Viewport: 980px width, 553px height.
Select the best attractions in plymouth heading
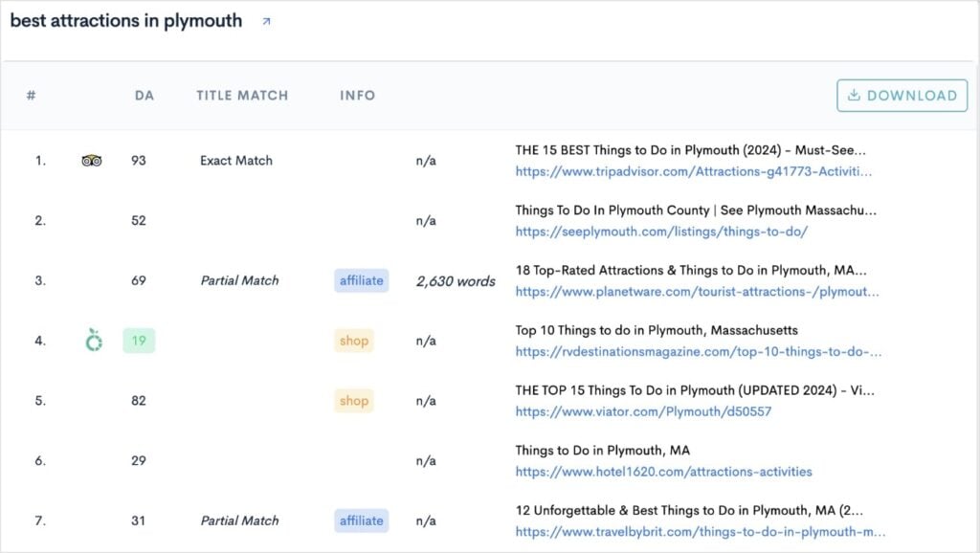click(125, 19)
